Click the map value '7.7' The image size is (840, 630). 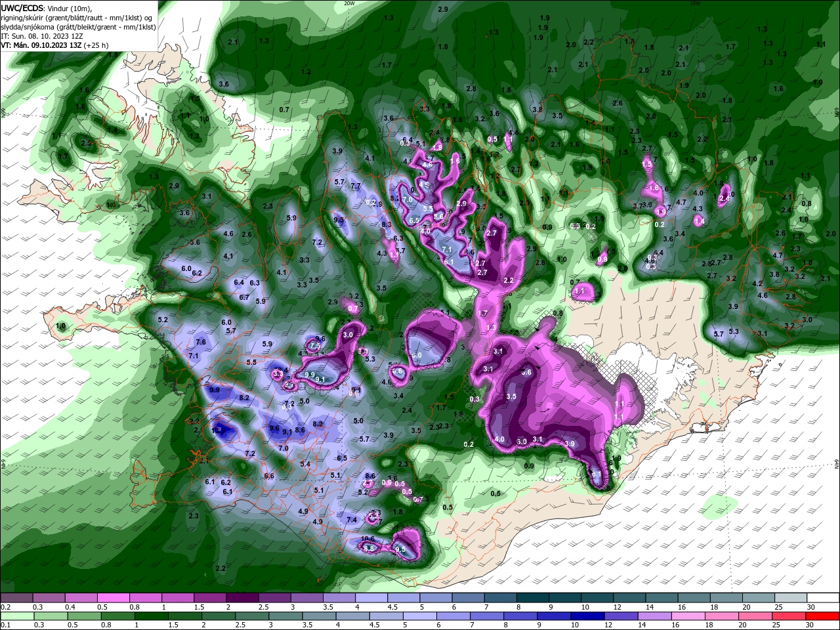point(356,186)
